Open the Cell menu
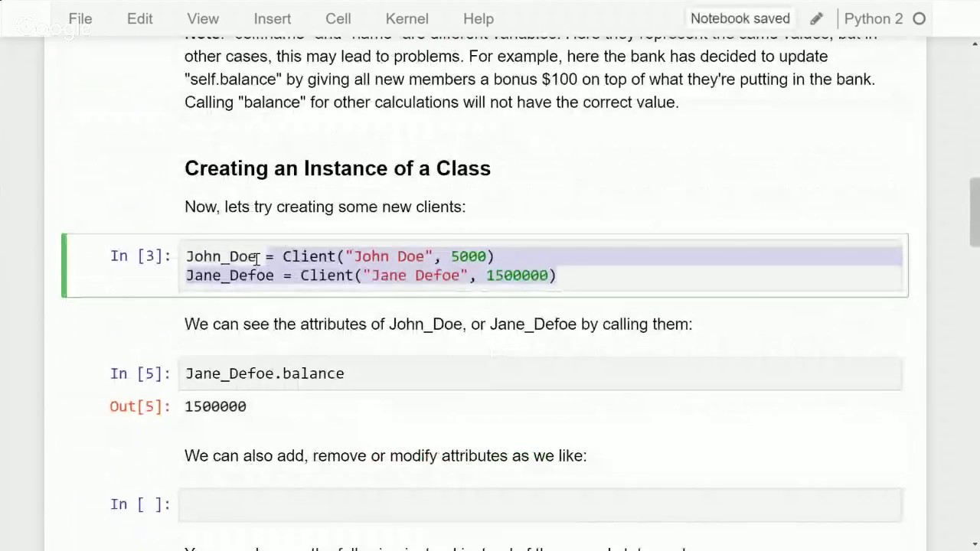The height and width of the screenshot is (551, 980). [x=338, y=18]
